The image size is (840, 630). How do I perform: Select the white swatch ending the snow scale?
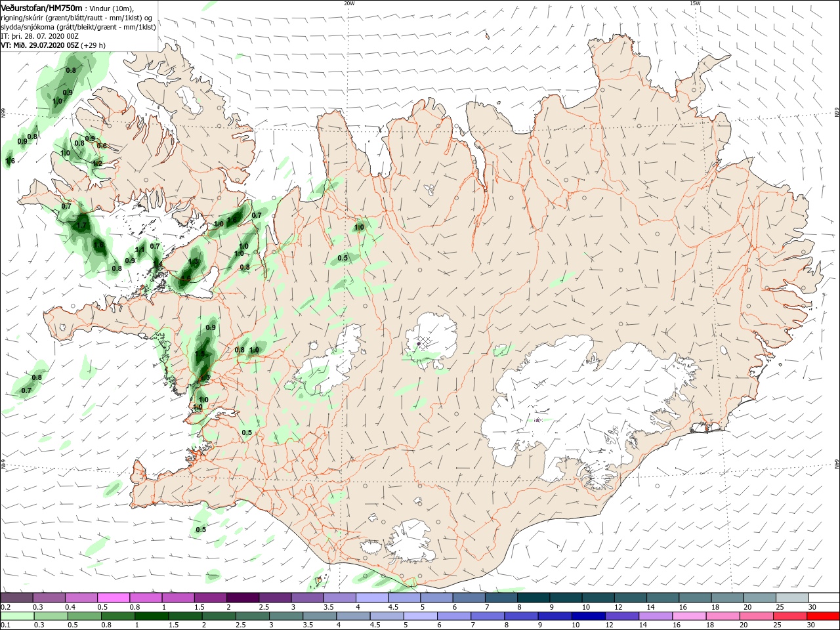tap(824, 597)
